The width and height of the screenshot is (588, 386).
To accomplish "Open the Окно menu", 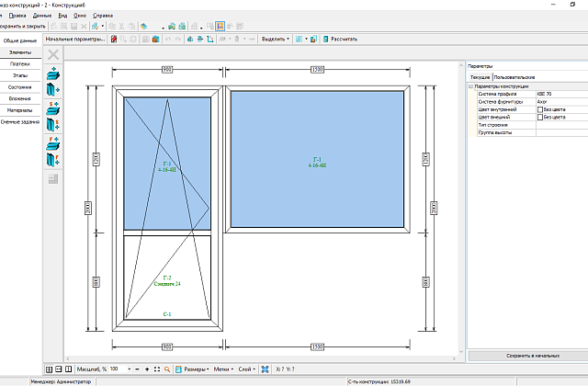I will coord(80,16).
